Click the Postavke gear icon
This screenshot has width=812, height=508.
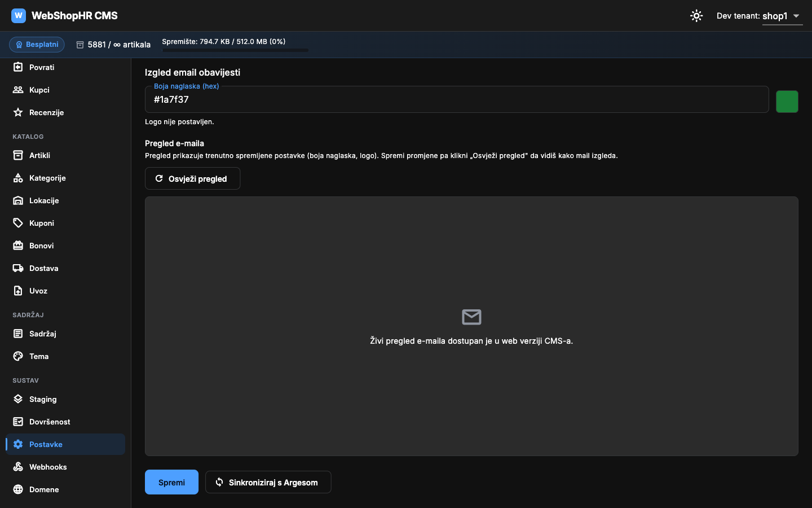click(x=18, y=444)
